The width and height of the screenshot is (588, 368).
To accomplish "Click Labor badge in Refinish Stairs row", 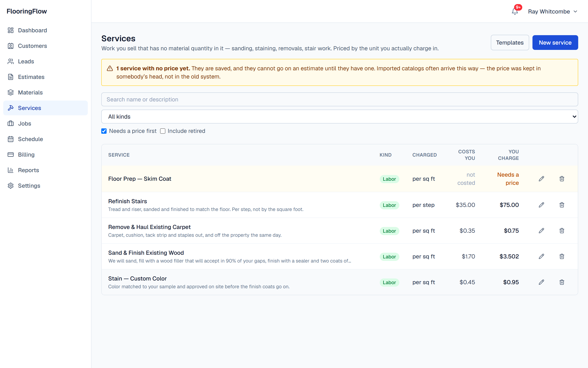I will pos(389,205).
